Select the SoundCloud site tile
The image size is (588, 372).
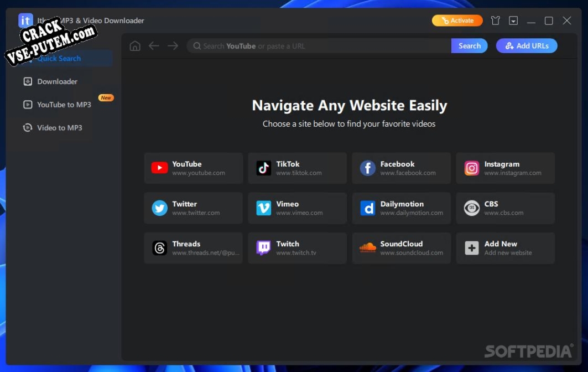401,248
